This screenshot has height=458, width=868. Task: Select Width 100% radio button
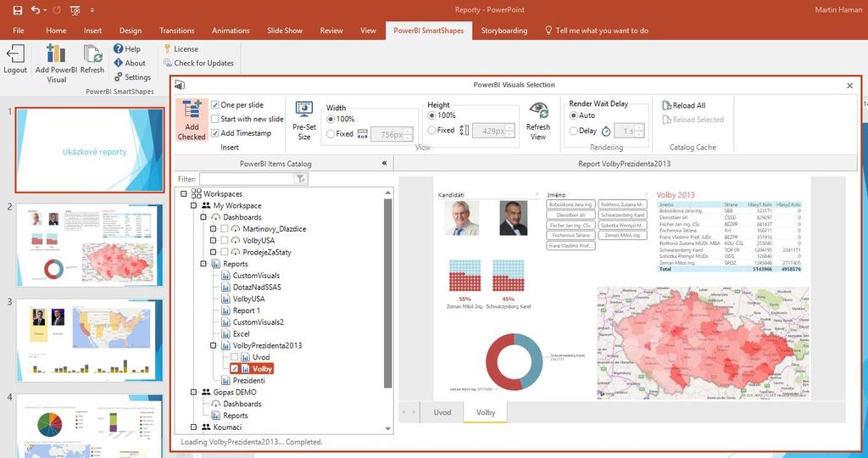pyautogui.click(x=331, y=119)
